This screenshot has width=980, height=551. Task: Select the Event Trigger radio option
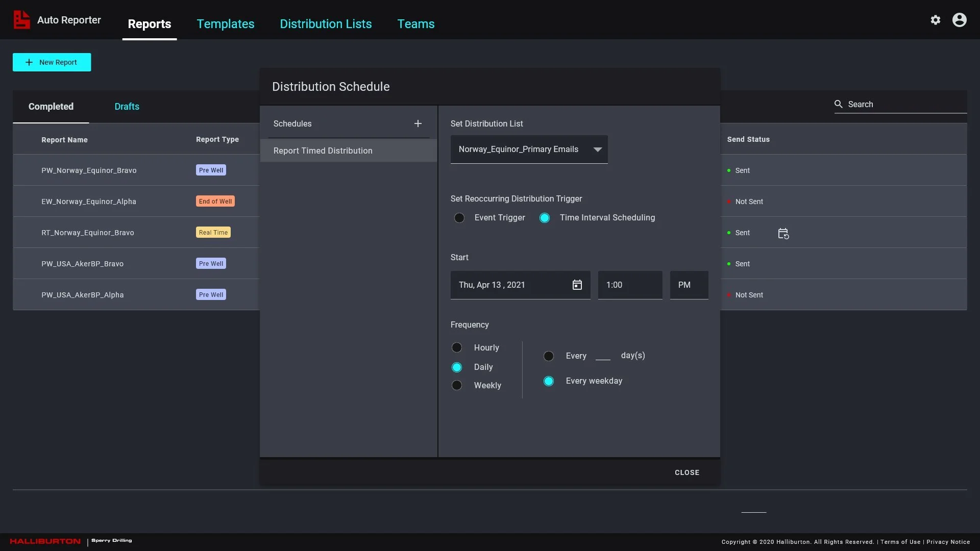pos(459,218)
